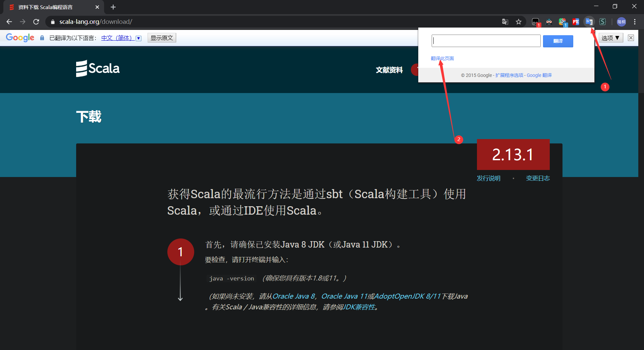644x350 pixels.
Task: Restore down the Chrome window
Action: (615, 6)
